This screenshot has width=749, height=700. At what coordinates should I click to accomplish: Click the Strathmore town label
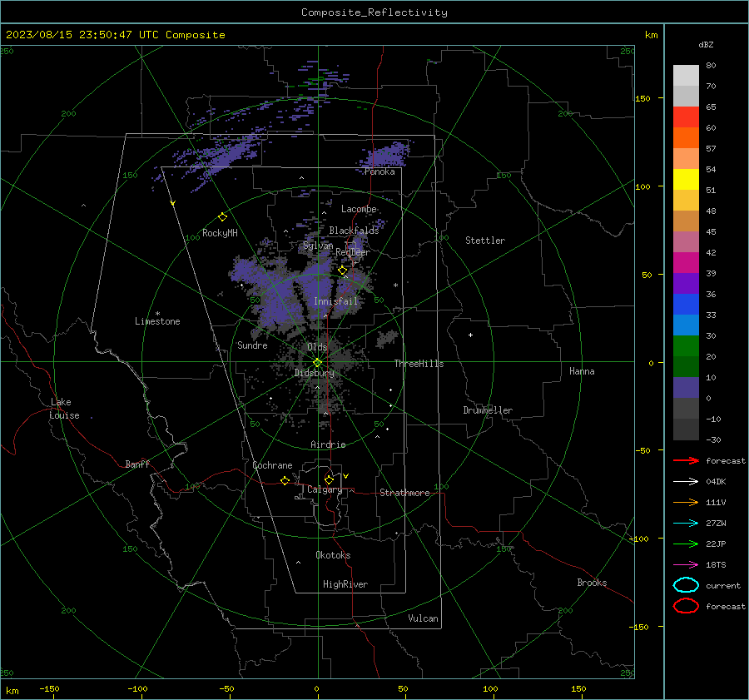click(404, 493)
